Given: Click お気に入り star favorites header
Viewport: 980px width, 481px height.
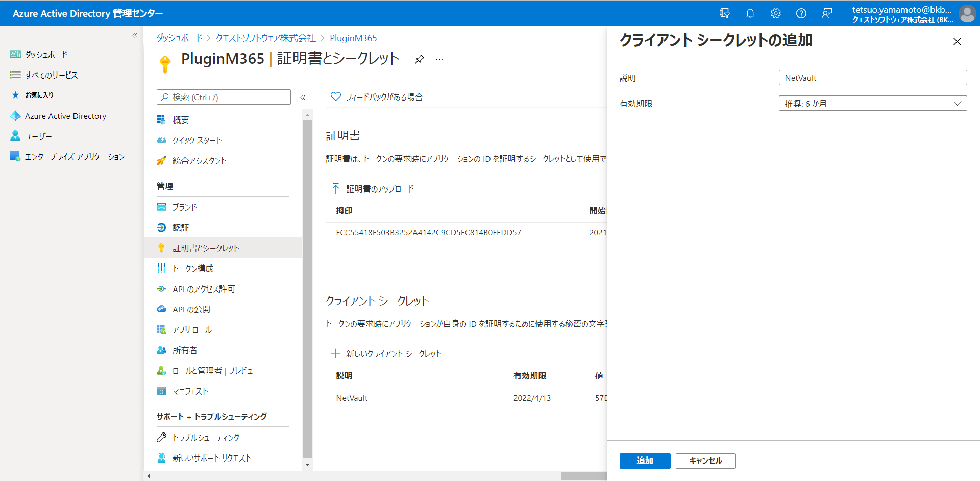Looking at the screenshot, I should pyautogui.click(x=32, y=95).
